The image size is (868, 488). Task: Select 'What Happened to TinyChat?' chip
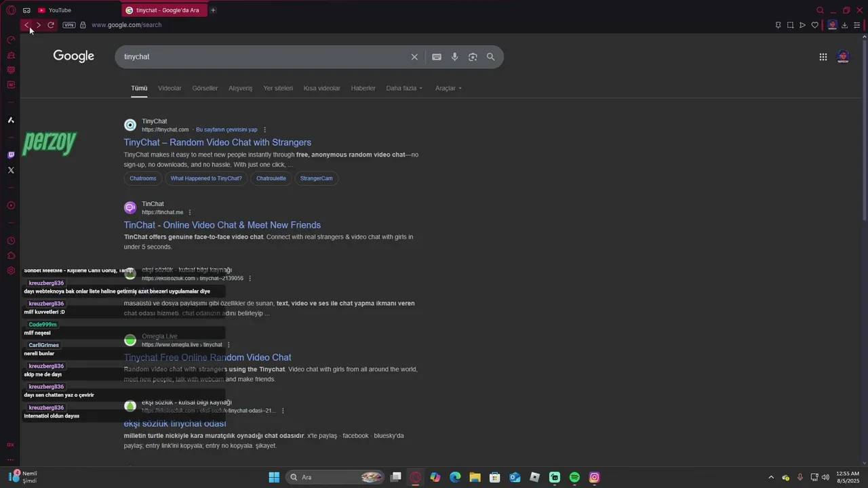(206, 178)
